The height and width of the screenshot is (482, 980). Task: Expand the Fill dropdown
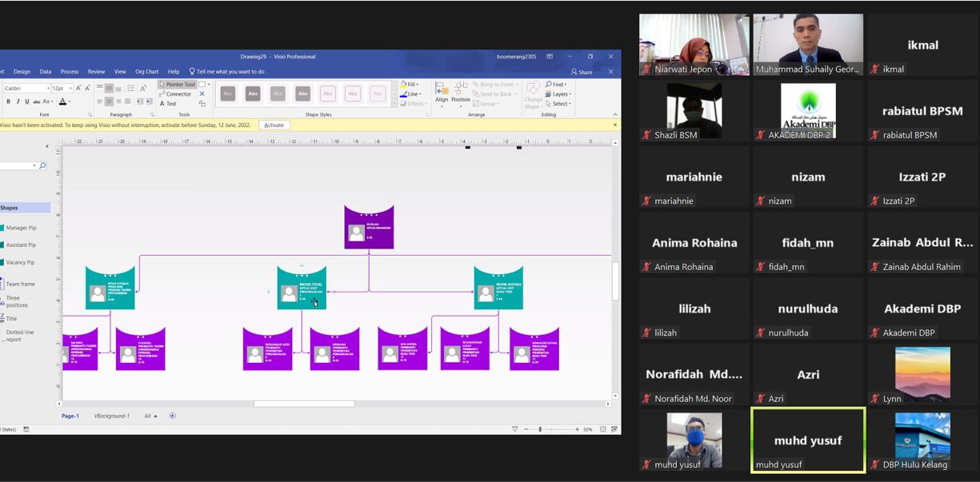(410, 84)
